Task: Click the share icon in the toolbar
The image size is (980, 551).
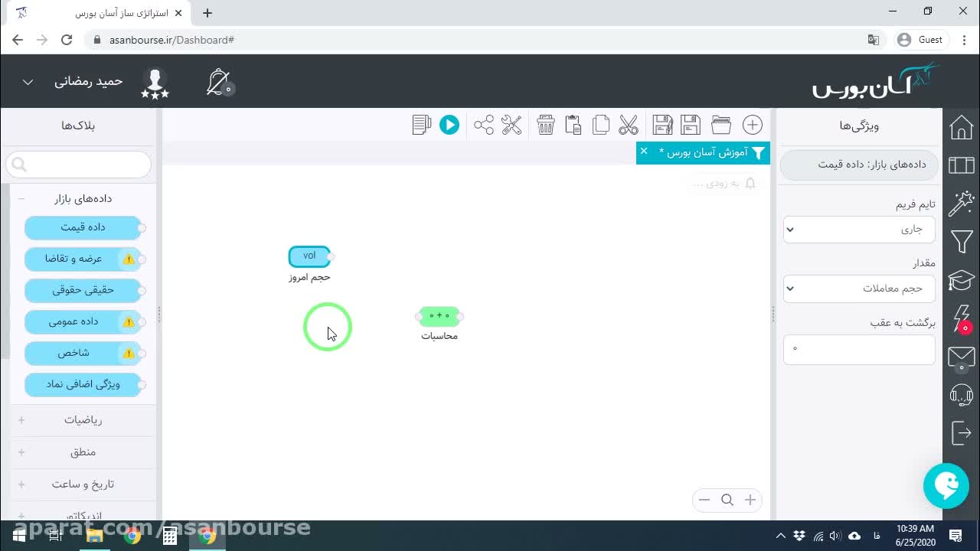Action: 484,125
